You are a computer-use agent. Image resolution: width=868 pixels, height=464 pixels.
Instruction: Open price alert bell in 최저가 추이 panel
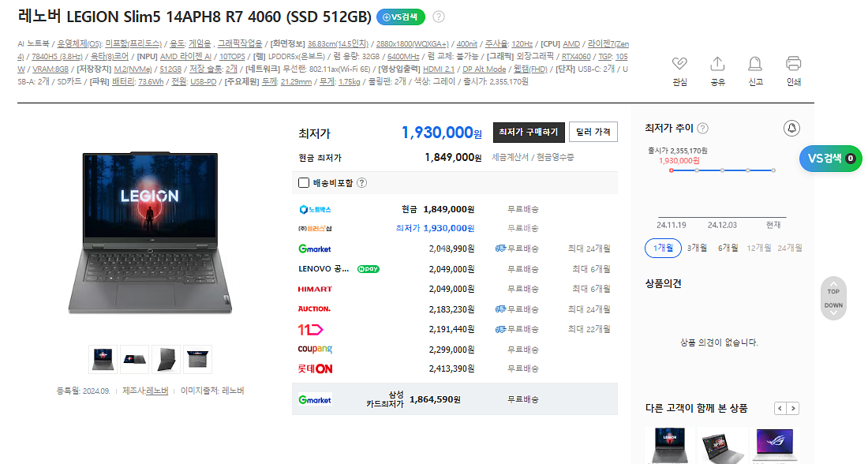point(791,129)
